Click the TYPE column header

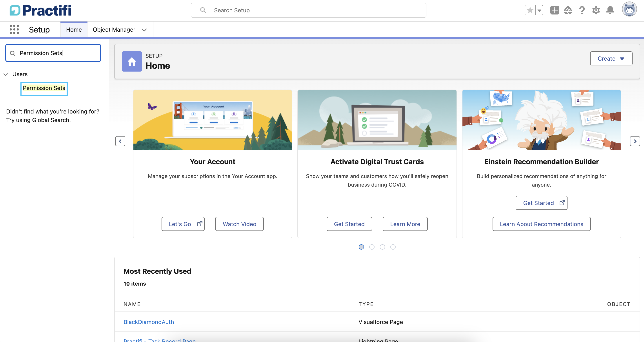click(x=366, y=304)
